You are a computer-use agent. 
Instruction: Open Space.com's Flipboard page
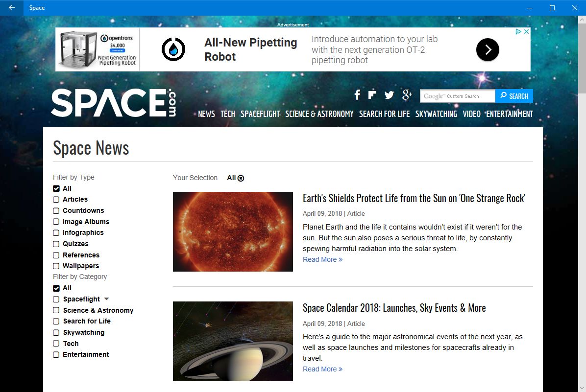(x=372, y=94)
